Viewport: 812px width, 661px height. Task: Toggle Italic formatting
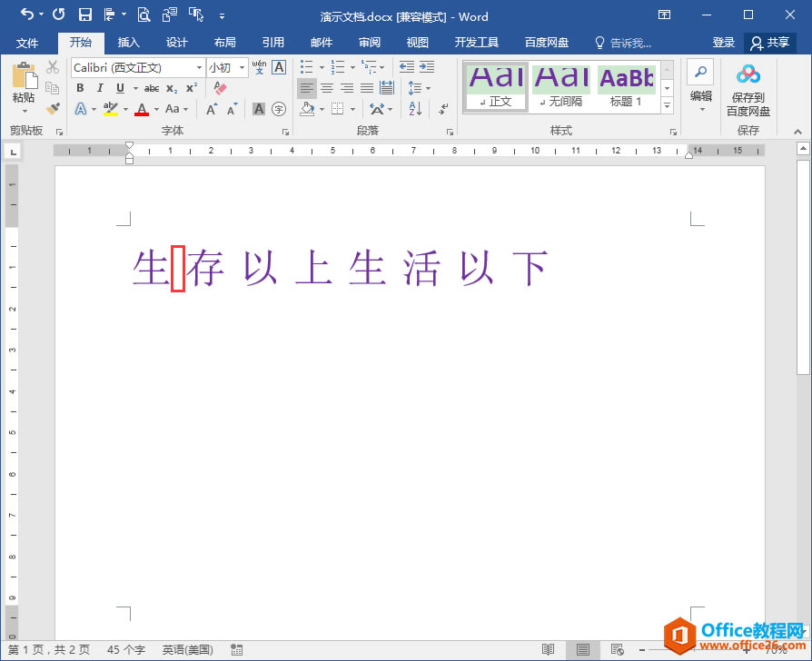coord(100,88)
